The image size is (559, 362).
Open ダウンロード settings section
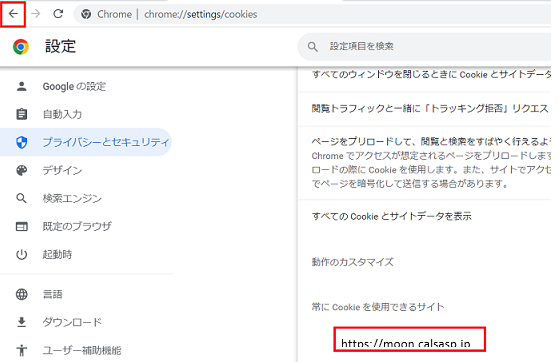72,322
